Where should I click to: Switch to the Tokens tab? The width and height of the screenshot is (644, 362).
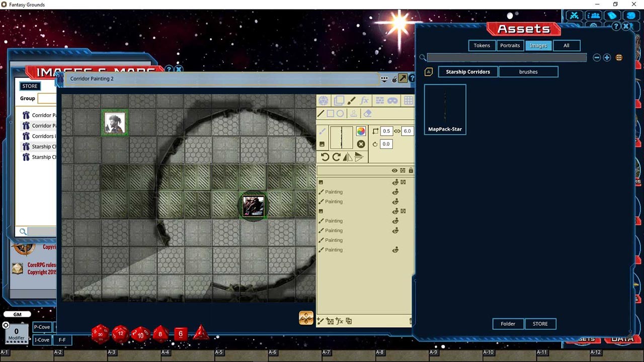coord(481,45)
